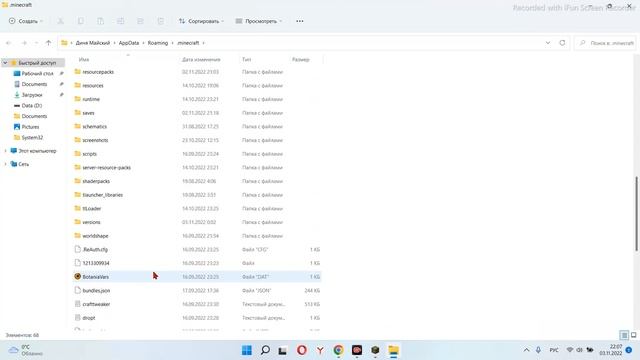Open the weather widget on taskbar
The height and width of the screenshot is (360, 640).
coord(26,350)
